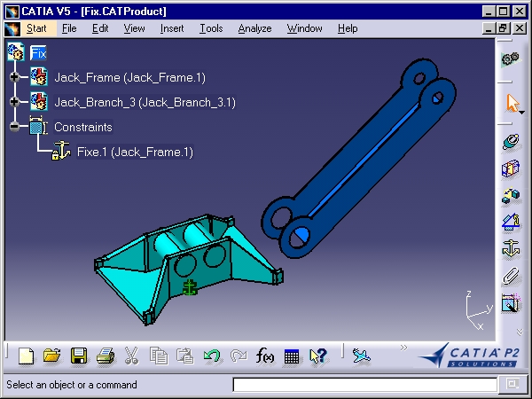Select the Fix Component anchor tool in right toolbar
The height and width of the screenshot is (399, 532).
[511, 248]
